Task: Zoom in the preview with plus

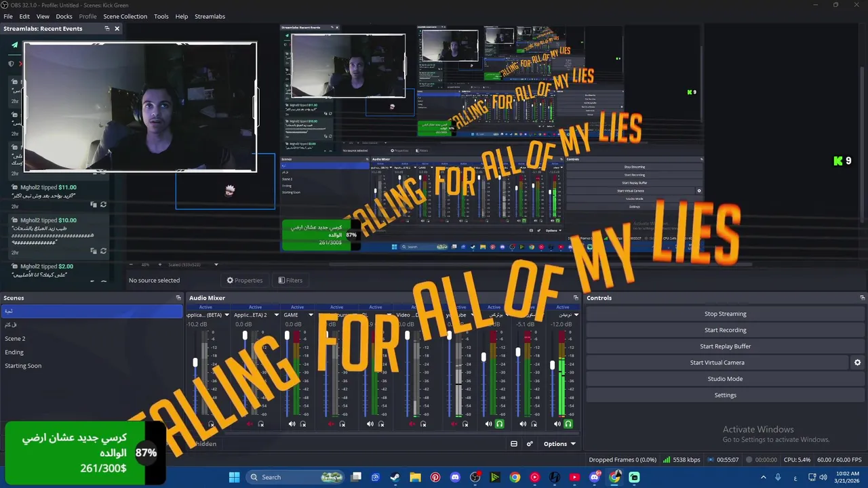Action: [x=160, y=264]
